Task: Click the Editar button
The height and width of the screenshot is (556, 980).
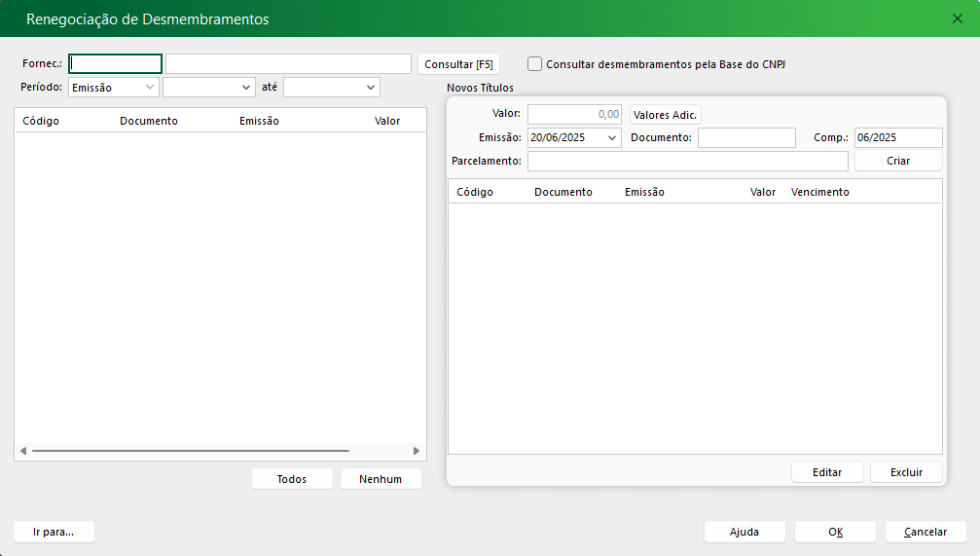Action: pos(826,472)
